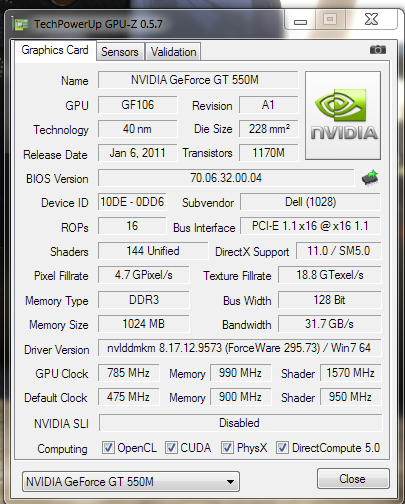Click GPU-Z title bar app icon
405x504 pixels.
[20, 24]
